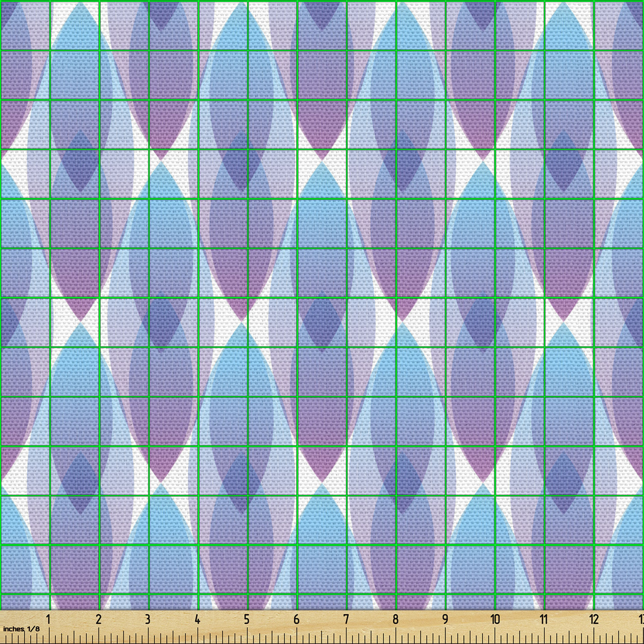Click the number 2 on the ruler
Screen dimensions: 644x644
click(x=98, y=619)
